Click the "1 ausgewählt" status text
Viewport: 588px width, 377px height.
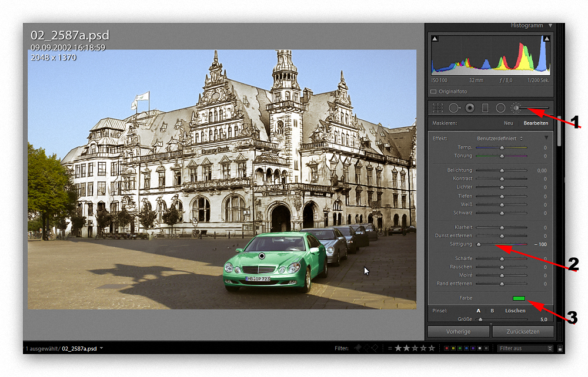[42, 349]
